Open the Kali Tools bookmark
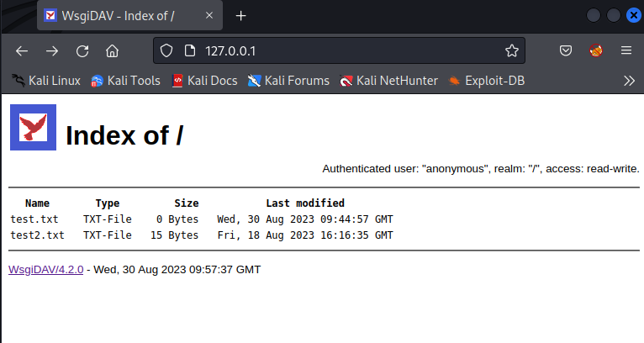The image size is (644, 343). click(x=125, y=81)
